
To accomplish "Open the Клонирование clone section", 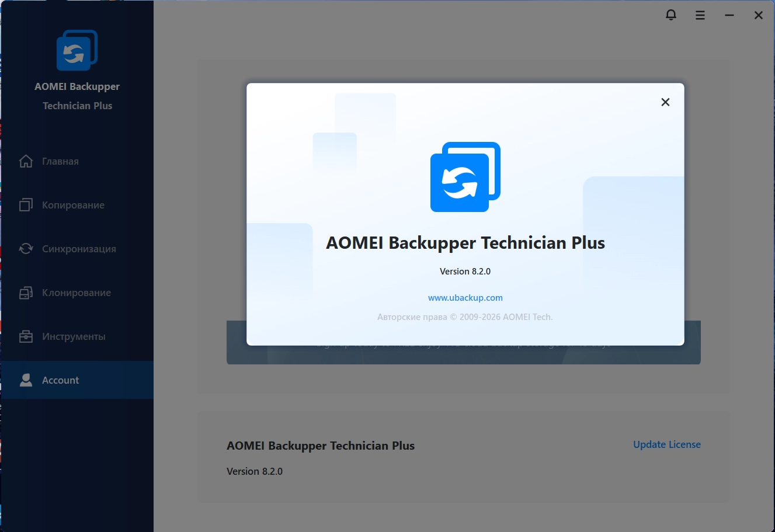I will point(77,293).
